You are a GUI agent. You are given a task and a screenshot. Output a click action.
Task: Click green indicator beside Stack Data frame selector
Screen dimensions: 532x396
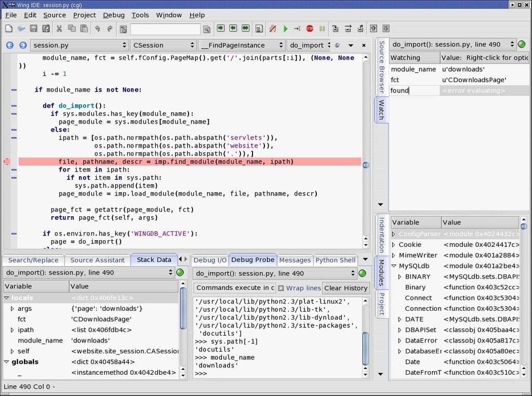coord(180,272)
